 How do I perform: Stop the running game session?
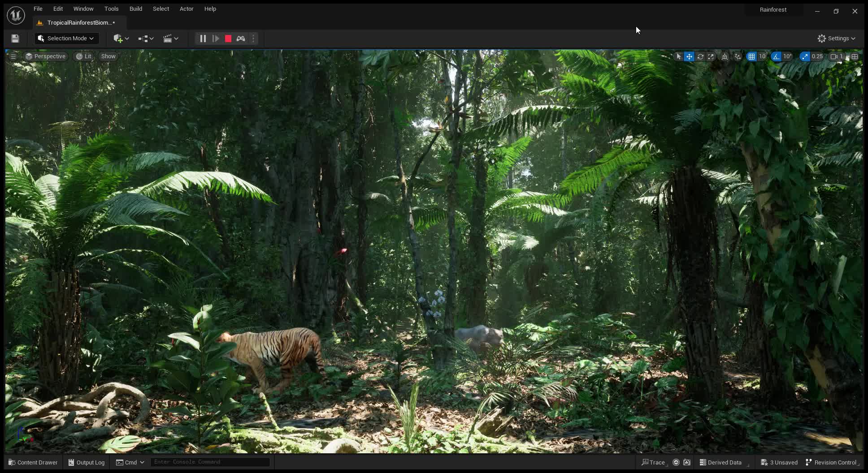pos(228,39)
